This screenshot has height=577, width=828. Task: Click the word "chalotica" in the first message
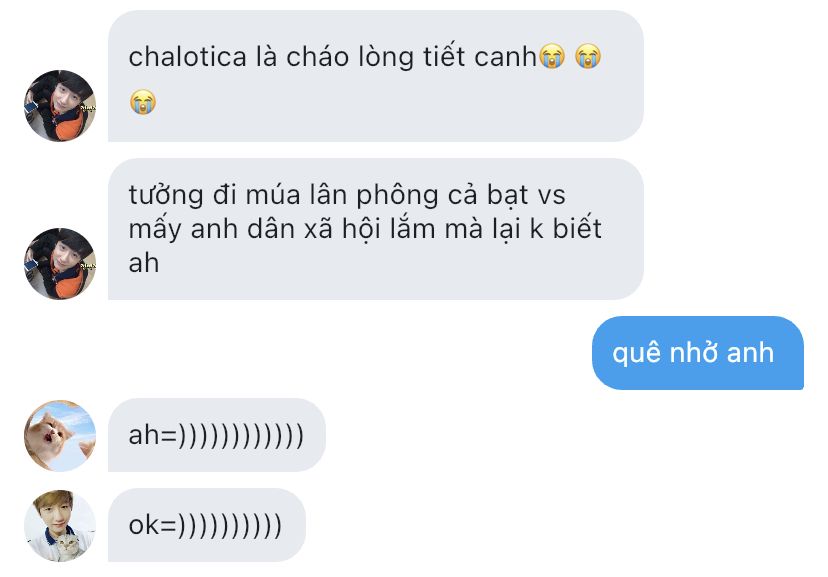(x=187, y=56)
